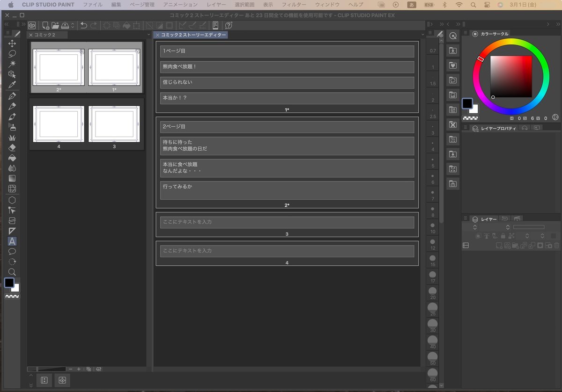The height and width of the screenshot is (392, 562).
Task: Click the page 3 text input field
Action: point(287,222)
